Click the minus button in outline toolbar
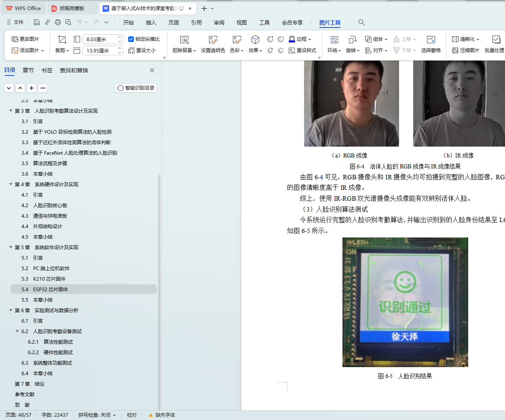Viewport: 505px width, 420px height. (43, 88)
